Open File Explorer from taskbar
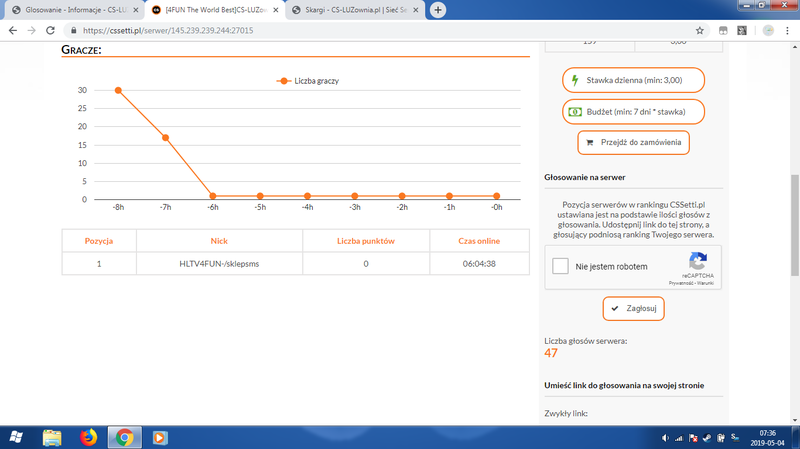 [x=52, y=437]
